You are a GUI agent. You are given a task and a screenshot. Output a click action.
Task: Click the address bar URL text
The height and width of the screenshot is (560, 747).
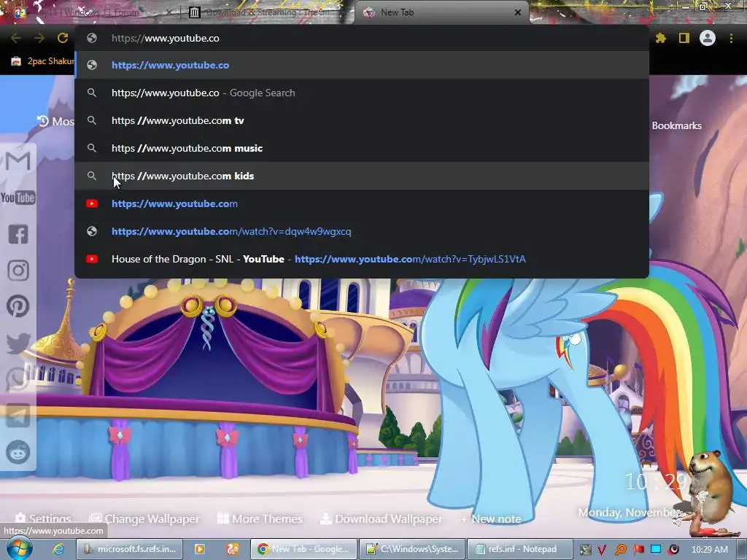pyautogui.click(x=166, y=38)
